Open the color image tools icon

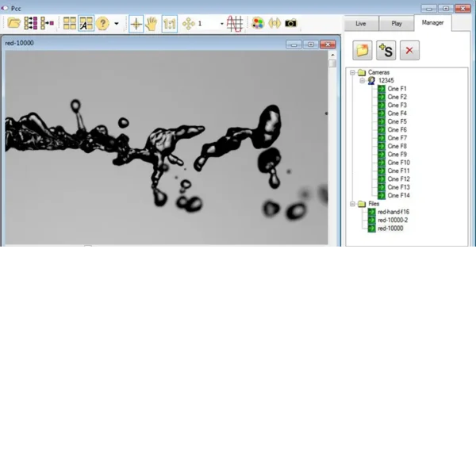(258, 24)
